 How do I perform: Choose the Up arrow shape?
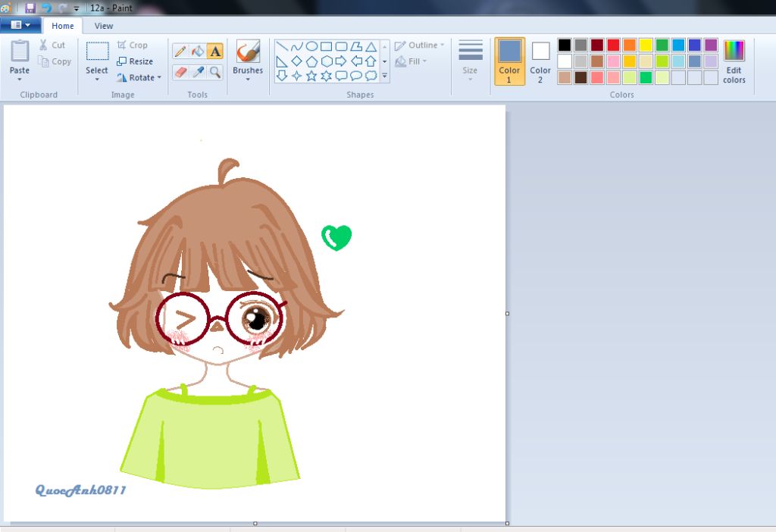pos(371,61)
